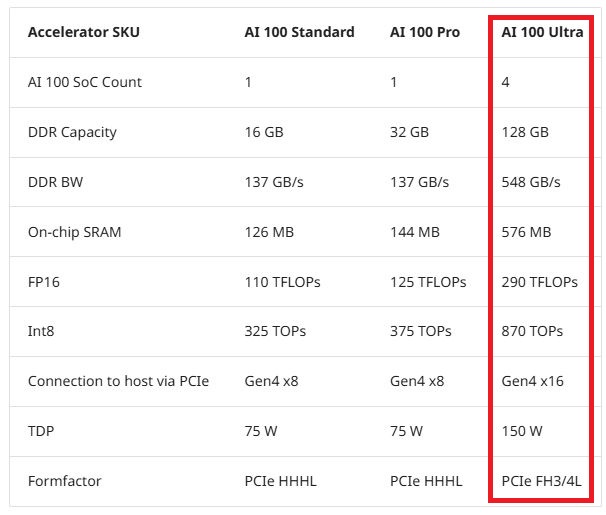The width and height of the screenshot is (606, 515).
Task: Select the AI 100 Standard header
Action: [x=299, y=32]
